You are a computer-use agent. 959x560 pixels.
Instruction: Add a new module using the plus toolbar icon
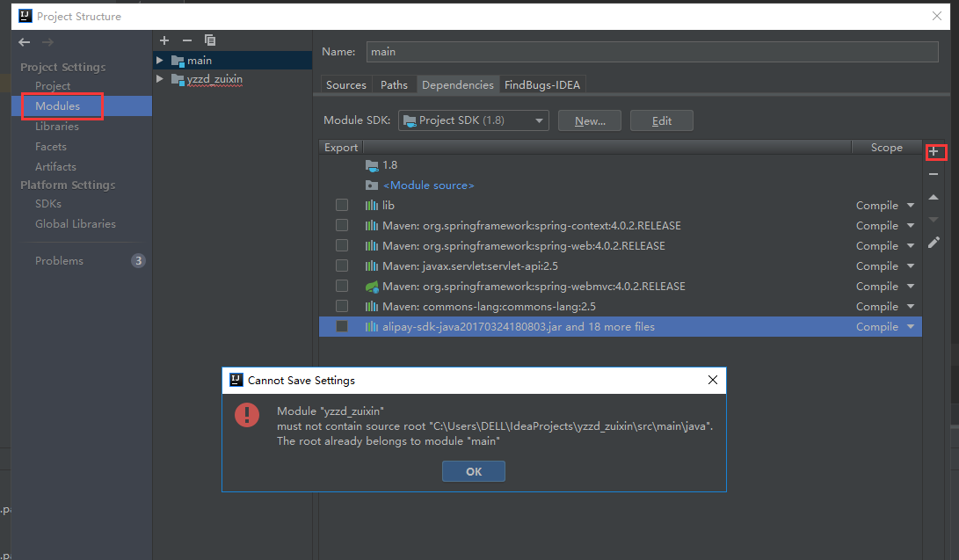(x=163, y=40)
